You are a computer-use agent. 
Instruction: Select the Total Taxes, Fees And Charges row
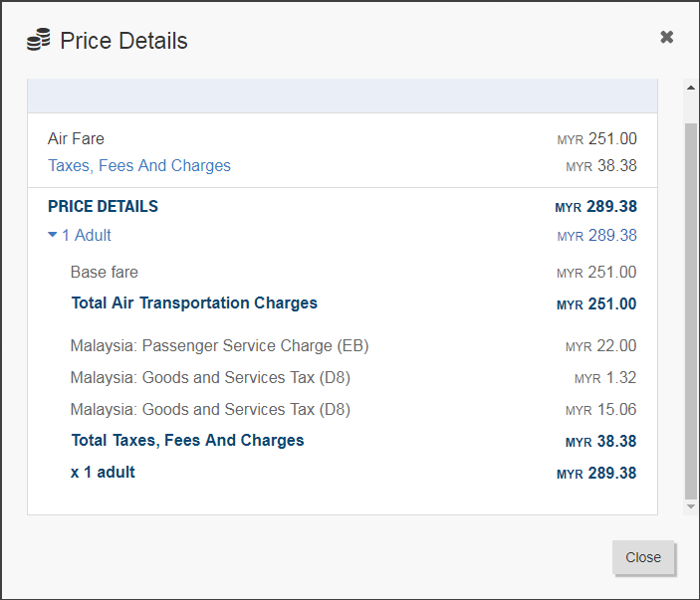pos(353,441)
